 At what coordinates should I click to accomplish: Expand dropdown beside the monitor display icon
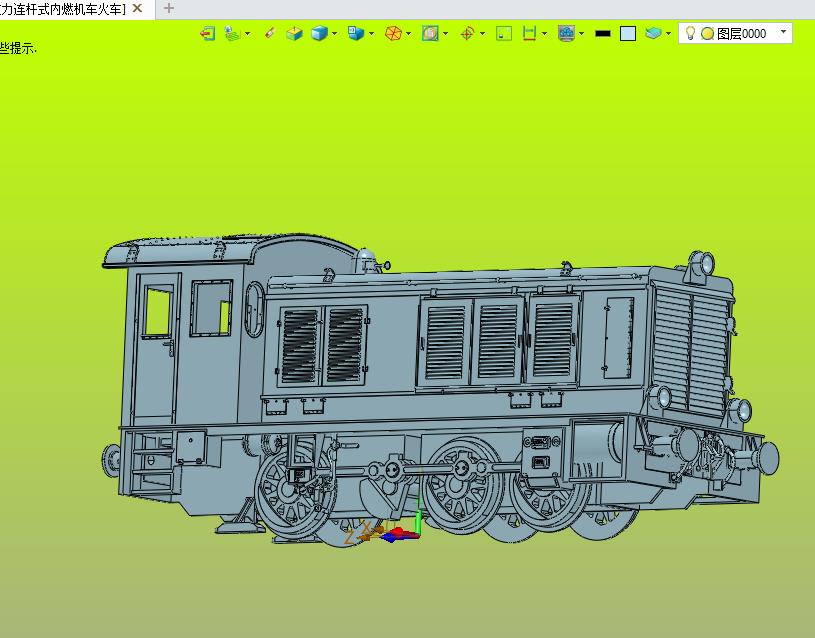[581, 34]
